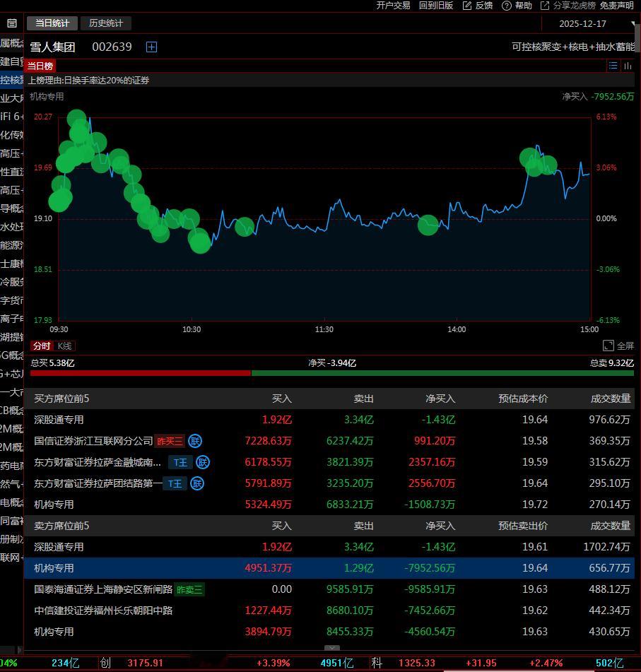
Task: Select buyer row 东方财富证券拉萨金融城南
Action: tap(329, 462)
